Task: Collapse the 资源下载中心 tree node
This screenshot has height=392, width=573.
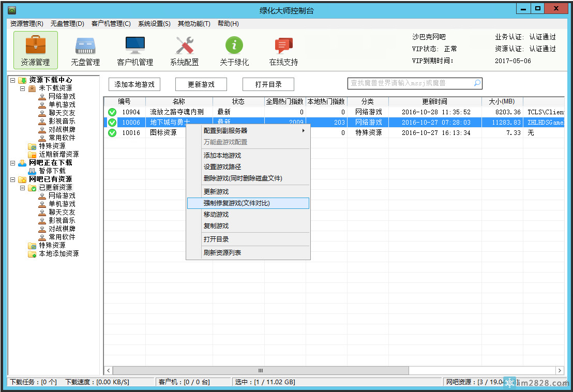Action: [13, 80]
